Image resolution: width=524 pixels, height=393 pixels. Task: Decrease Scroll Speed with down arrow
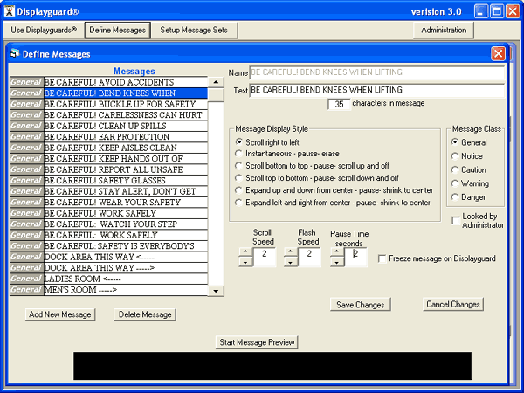(x=245, y=262)
